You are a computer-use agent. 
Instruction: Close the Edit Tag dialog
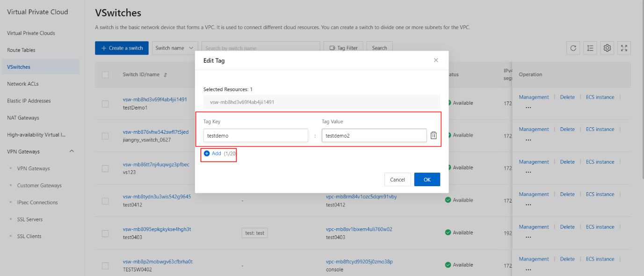pos(436,60)
